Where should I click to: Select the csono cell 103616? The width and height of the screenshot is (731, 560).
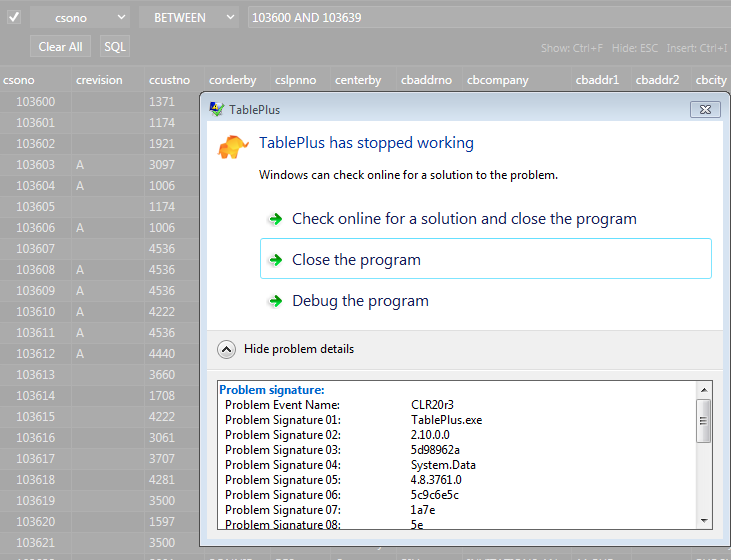(x=35, y=437)
